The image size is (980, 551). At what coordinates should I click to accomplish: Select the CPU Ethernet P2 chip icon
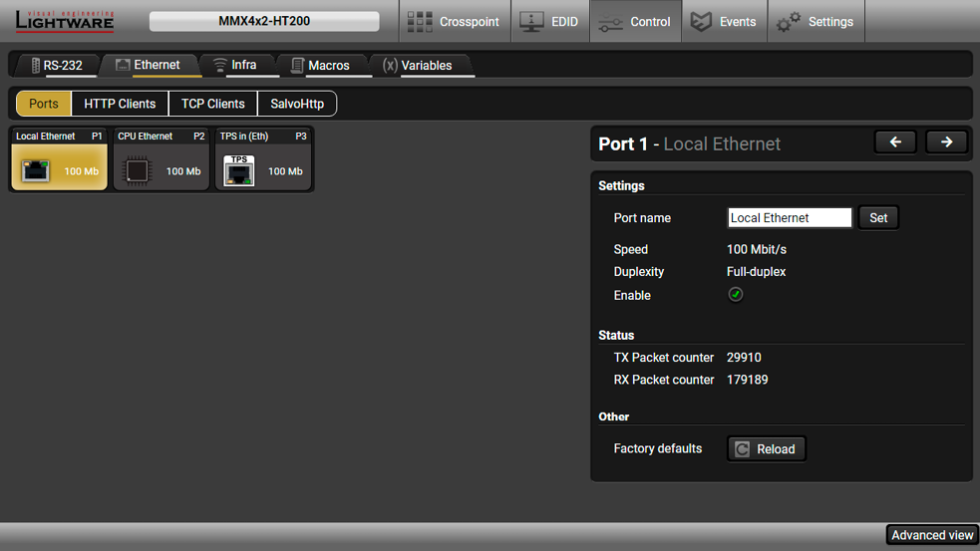pyautogui.click(x=137, y=171)
